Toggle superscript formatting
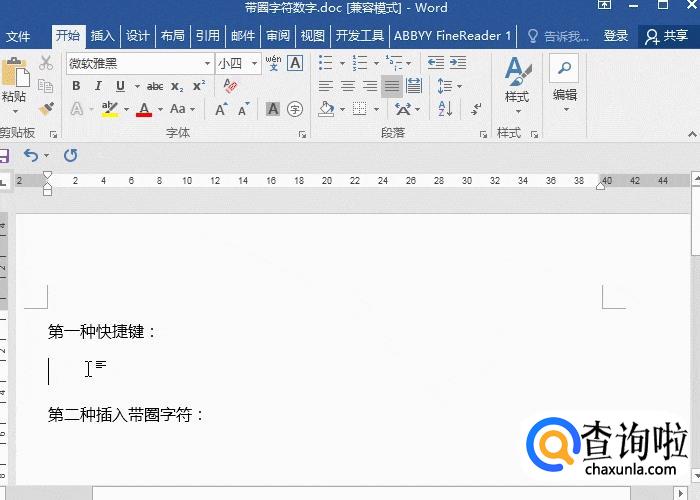 click(199, 86)
